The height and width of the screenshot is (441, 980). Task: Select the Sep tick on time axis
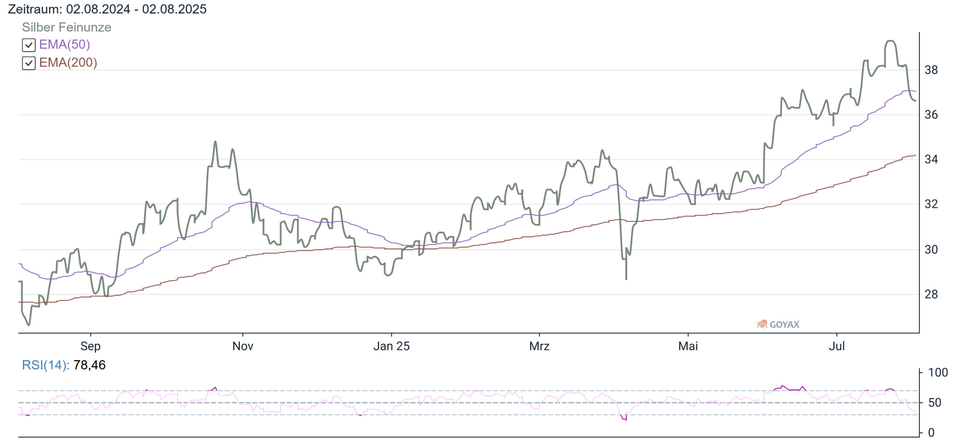coord(90,346)
